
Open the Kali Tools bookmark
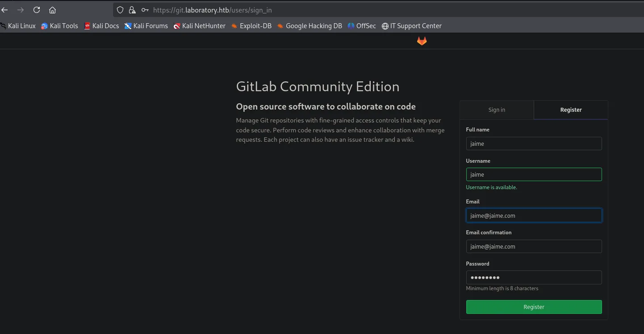(59, 26)
